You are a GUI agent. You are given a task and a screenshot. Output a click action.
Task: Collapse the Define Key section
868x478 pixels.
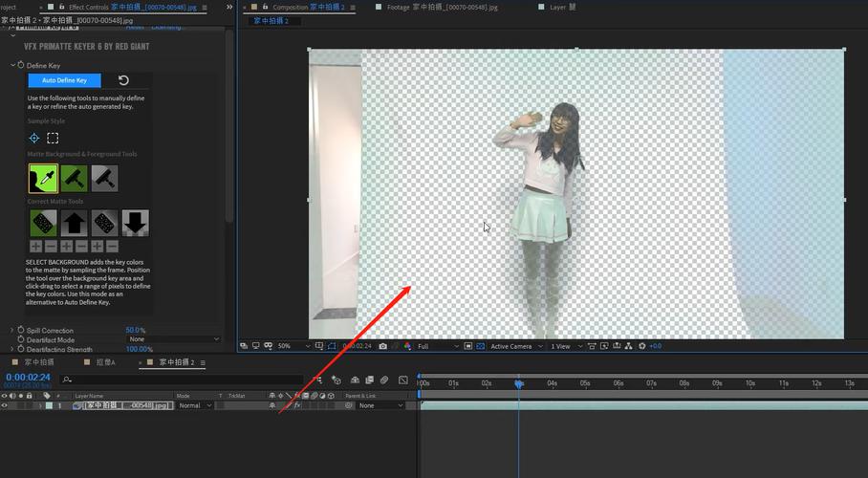[11, 65]
